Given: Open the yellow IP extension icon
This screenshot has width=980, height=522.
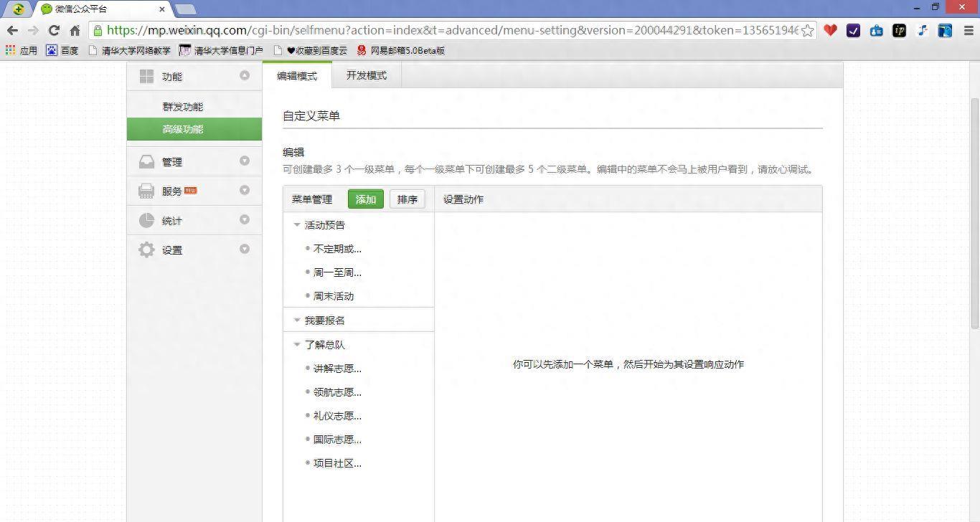Looking at the screenshot, I should point(899,30).
